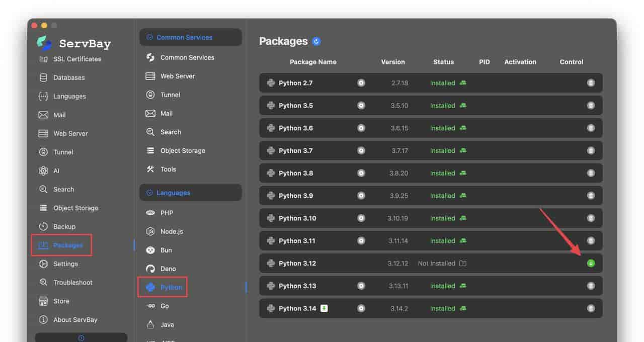Viewport: 644px width, 342px height.
Task: Delete the Python 3.13 package
Action: click(591, 286)
